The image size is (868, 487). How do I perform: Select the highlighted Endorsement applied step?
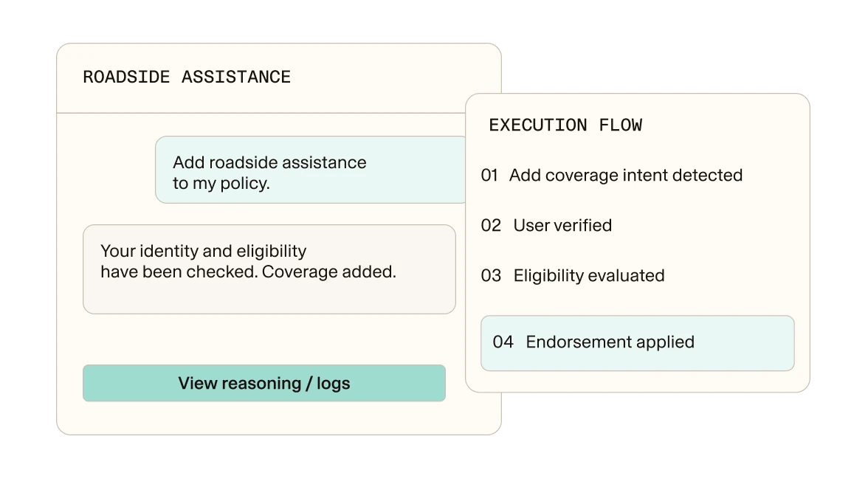(x=637, y=343)
